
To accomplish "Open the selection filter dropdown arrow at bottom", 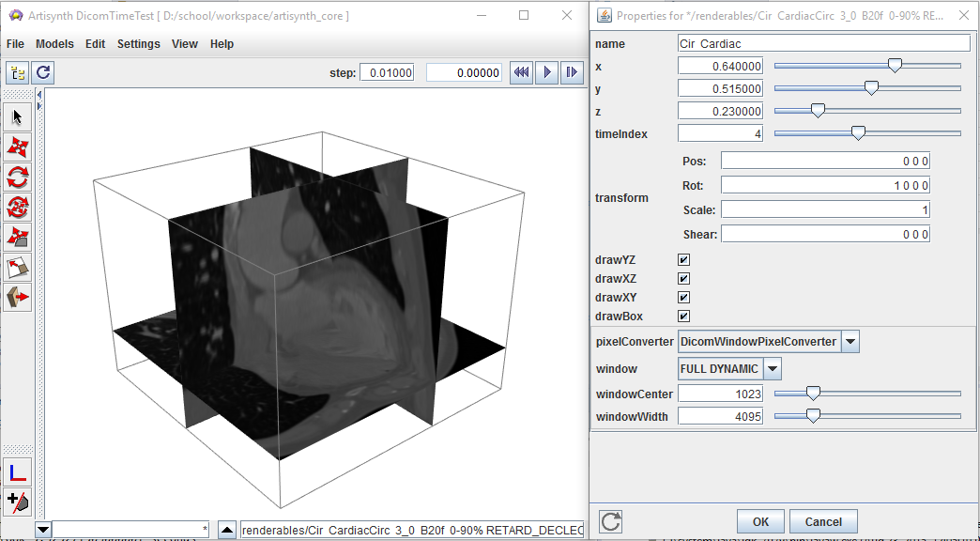I will [42, 531].
